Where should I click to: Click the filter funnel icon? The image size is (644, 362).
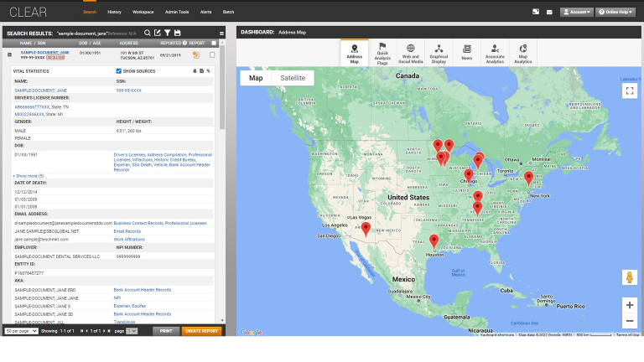pyautogui.click(x=167, y=33)
